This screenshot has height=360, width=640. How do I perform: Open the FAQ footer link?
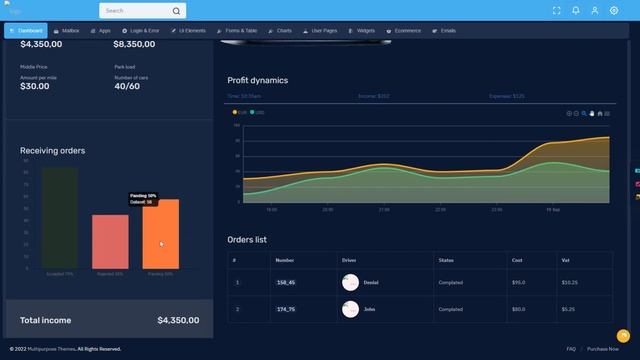[x=571, y=349]
